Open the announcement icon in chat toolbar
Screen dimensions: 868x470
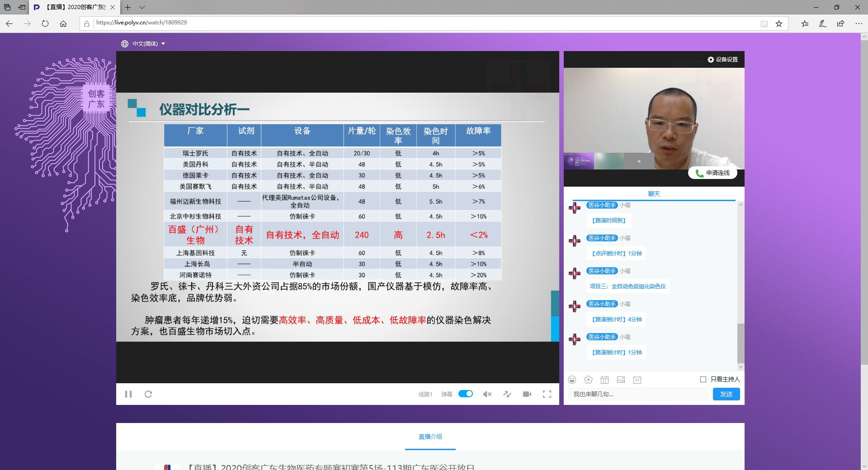coord(637,380)
